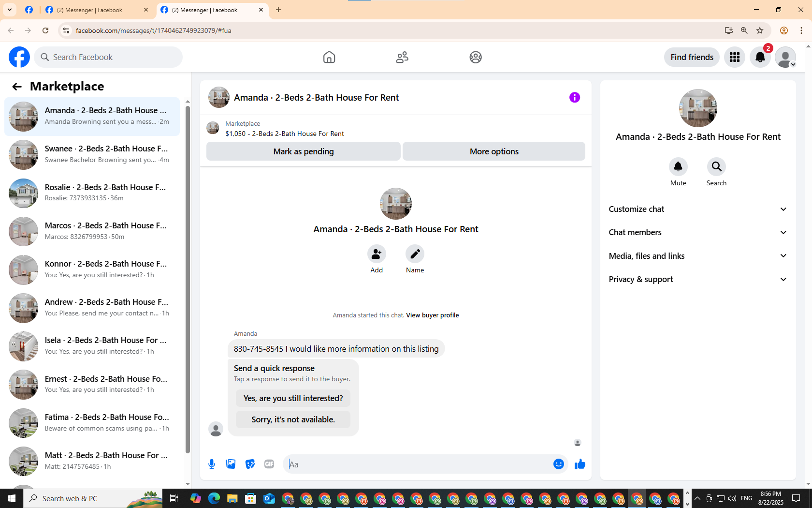
Task: Open the Friends icon in top navigation
Action: 402,57
